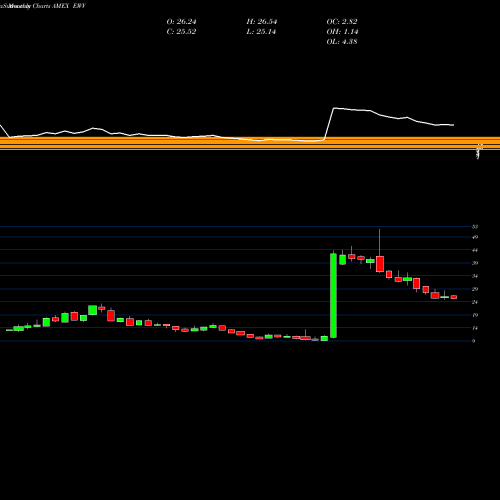
Task: Click the 44 price axis label
Action: (475, 250)
